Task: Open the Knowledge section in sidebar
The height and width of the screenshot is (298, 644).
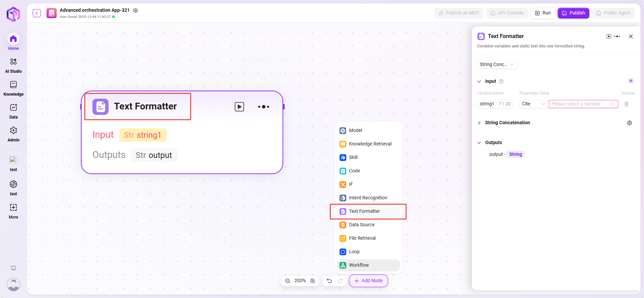Action: (x=13, y=88)
